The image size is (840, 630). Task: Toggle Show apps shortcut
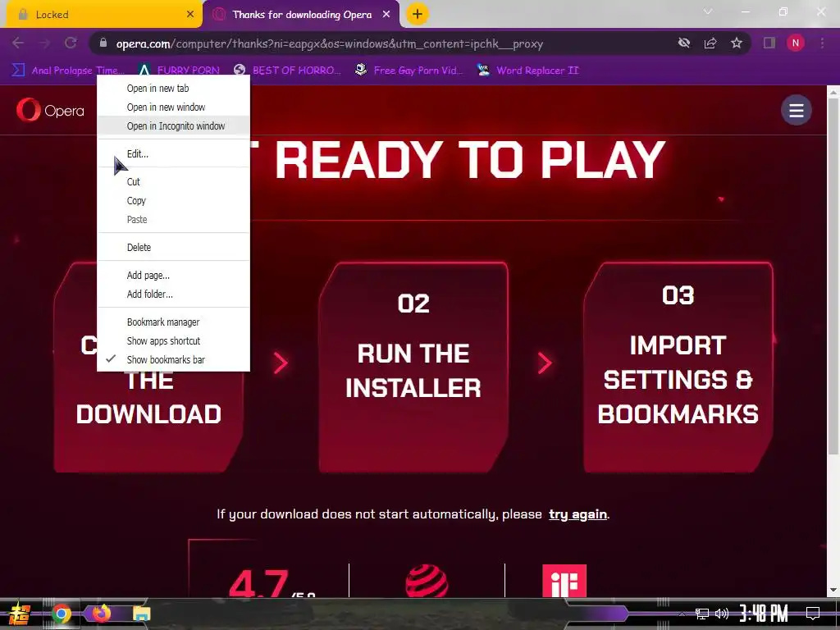173,340
